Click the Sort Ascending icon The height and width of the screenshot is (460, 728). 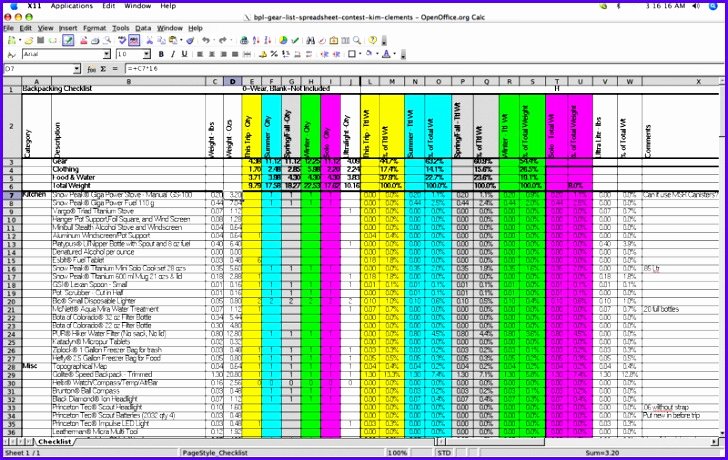pos(256,40)
